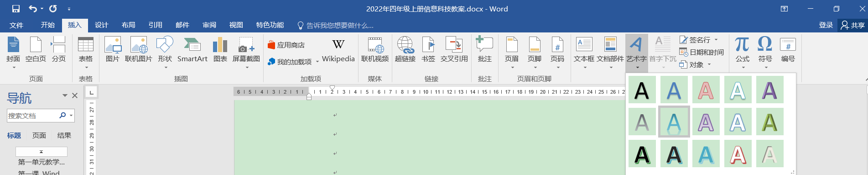The image size is (868, 175).
Task: Open the 审阅 tab
Action: pos(209,25)
